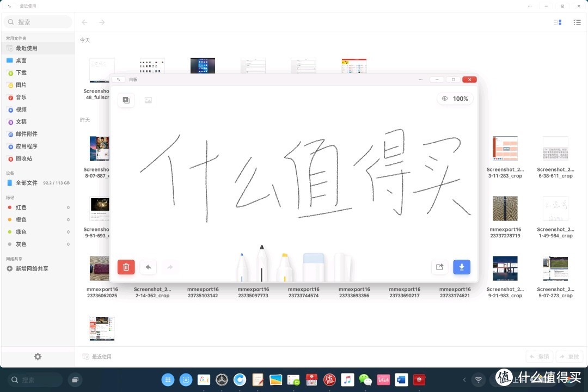Click the 重做 button in file manager
The image size is (588, 392).
pyautogui.click(x=569, y=357)
